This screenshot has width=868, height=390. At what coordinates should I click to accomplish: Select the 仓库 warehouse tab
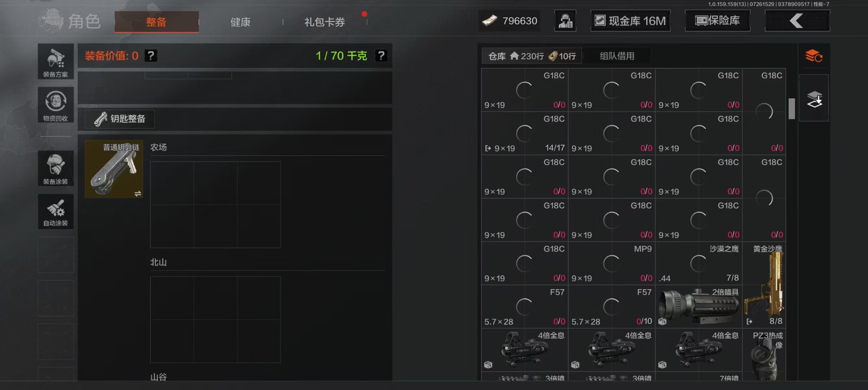point(532,56)
